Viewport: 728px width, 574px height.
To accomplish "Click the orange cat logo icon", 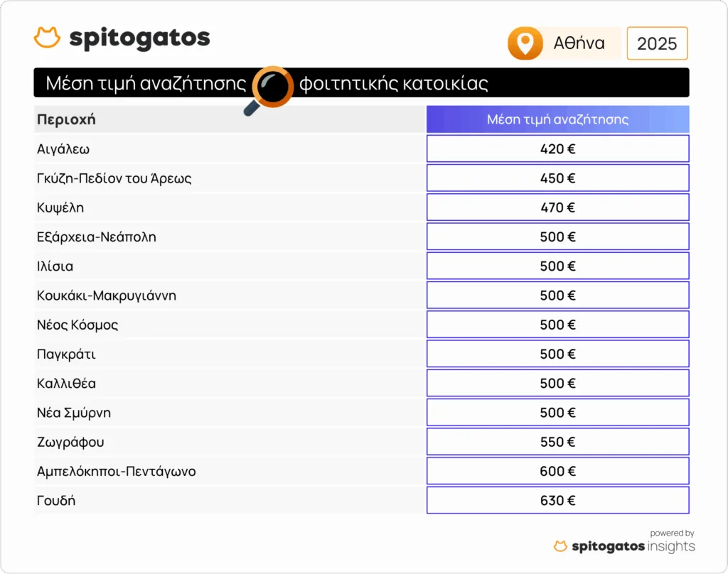I will click(x=47, y=38).
